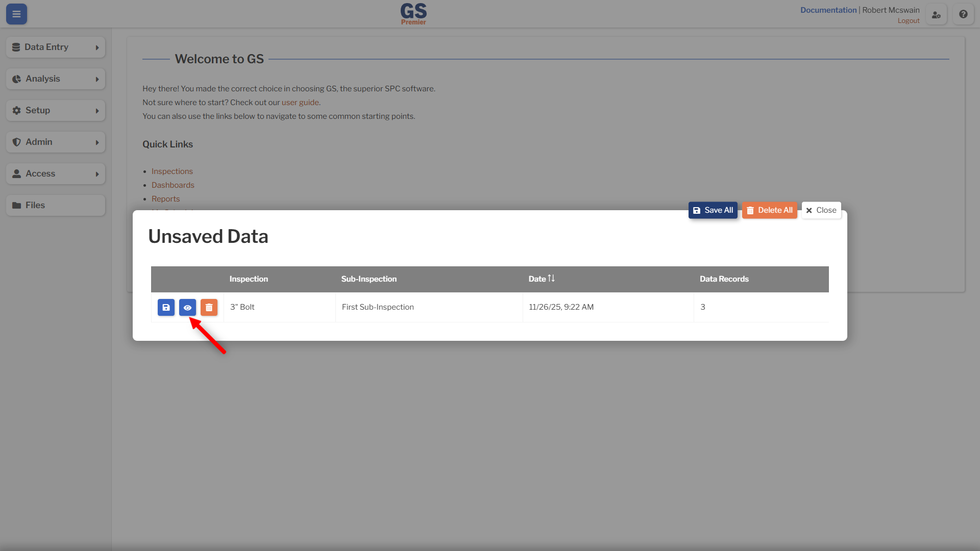Screen dimensions: 980x551
Task: Select the data records value '3'
Action: [703, 307]
